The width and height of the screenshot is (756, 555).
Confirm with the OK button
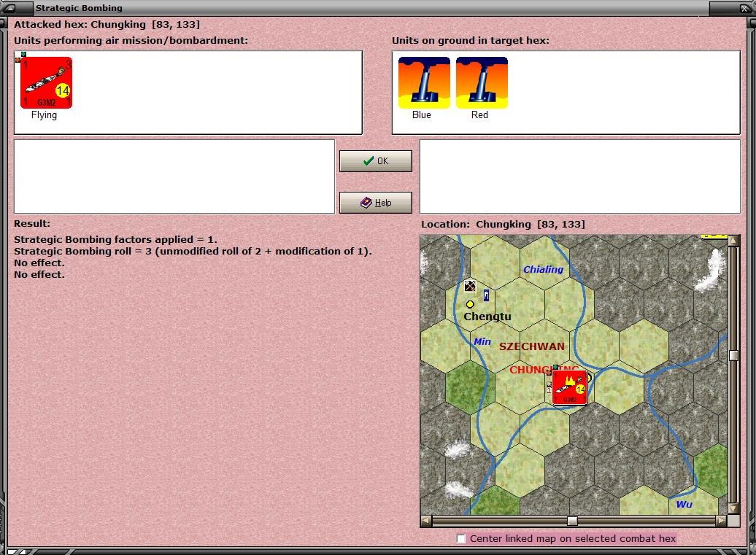click(x=376, y=161)
